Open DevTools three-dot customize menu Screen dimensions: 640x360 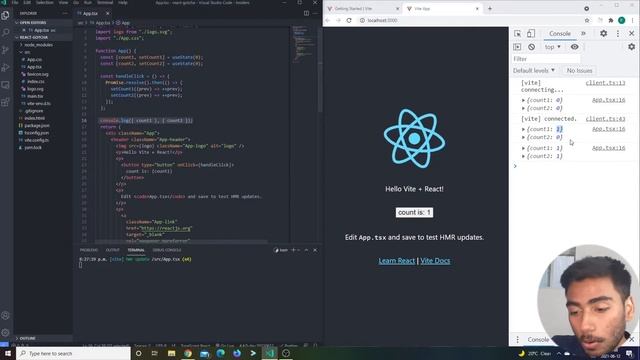[618, 33]
